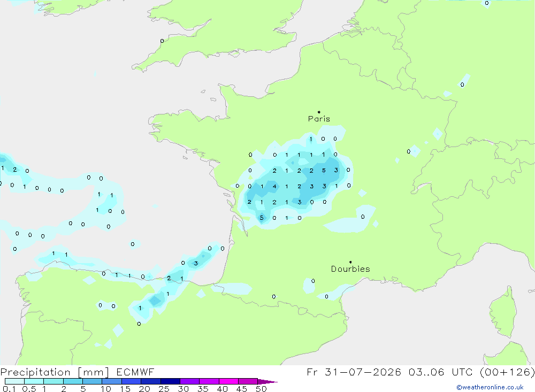Pick the legend swatch between 2 and 5
Image resolution: width=535 pixels, height=392 pixels.
pyautogui.click(x=73, y=381)
